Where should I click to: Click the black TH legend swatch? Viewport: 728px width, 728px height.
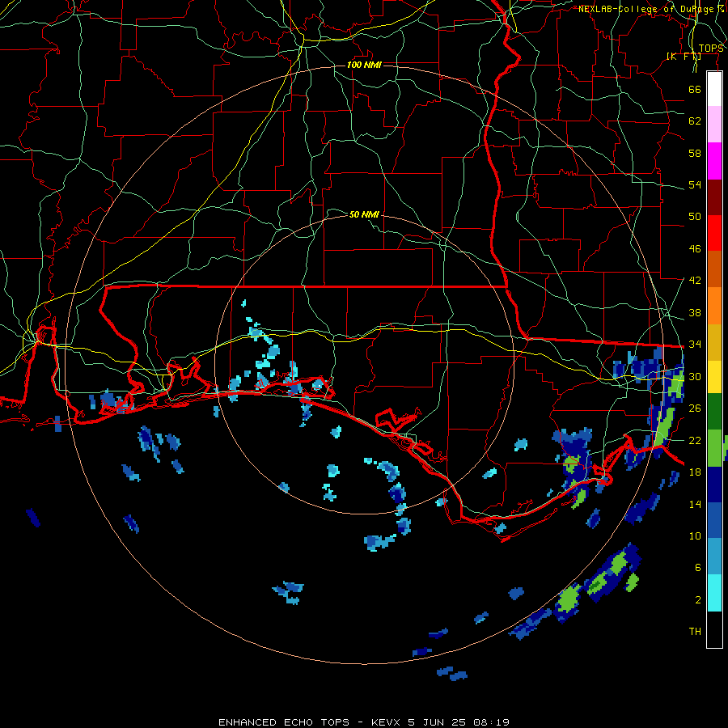(714, 629)
